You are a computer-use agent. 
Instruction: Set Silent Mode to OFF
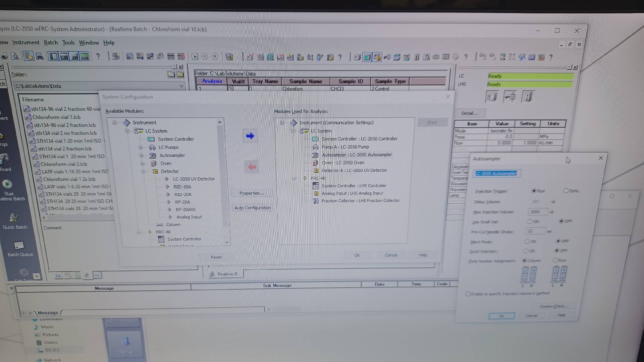point(558,241)
